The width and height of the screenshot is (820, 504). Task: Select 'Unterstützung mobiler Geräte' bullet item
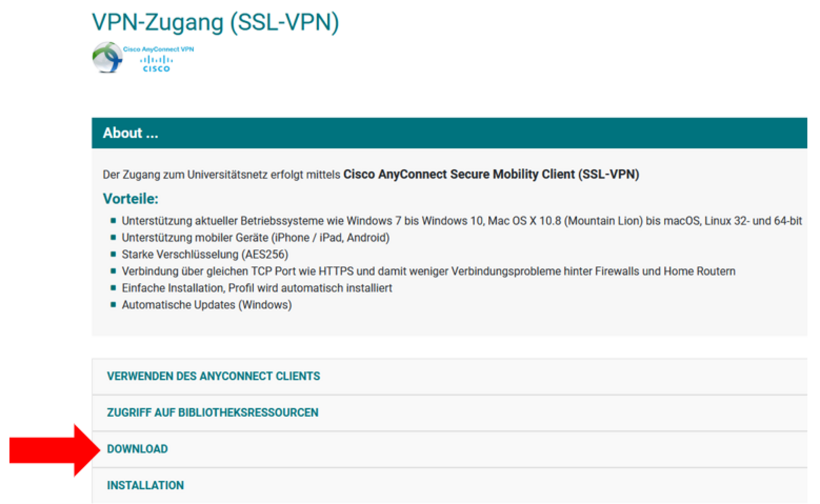point(255,238)
